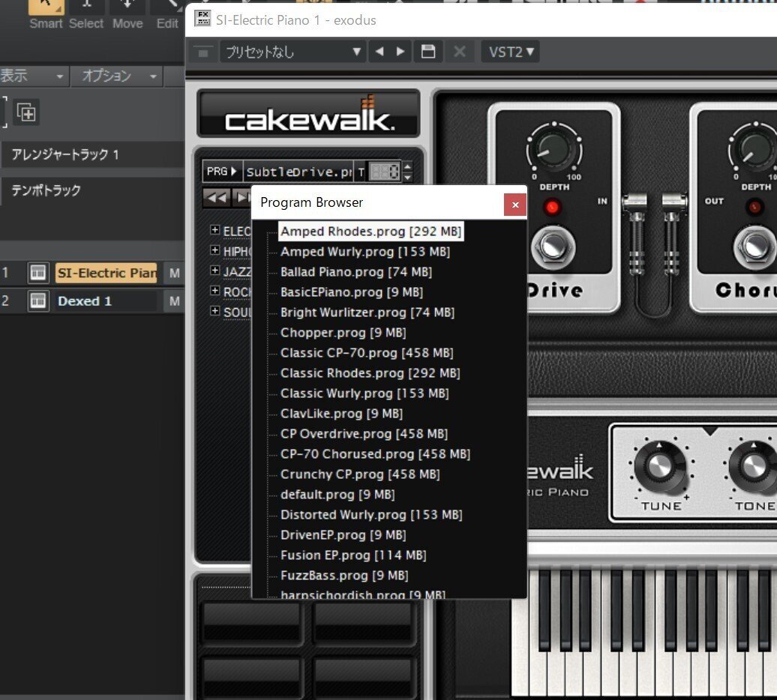Click the add arranger section icon
The image size is (777, 700).
click(x=27, y=112)
